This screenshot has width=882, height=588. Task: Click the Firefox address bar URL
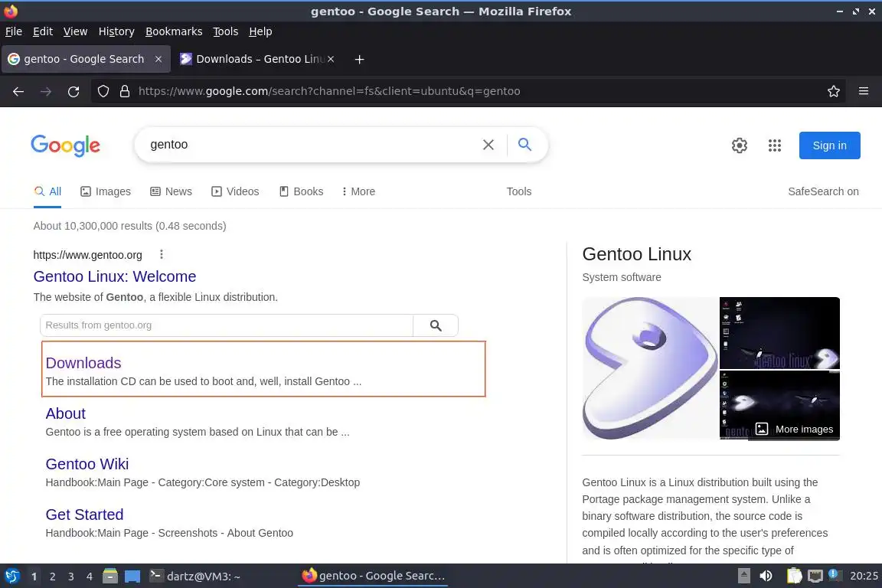329,91
